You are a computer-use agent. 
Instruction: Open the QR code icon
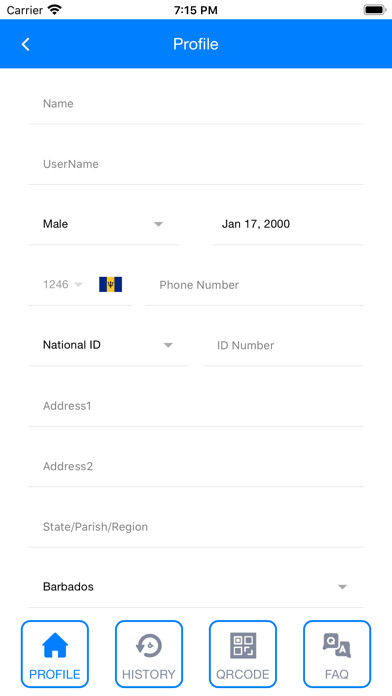(x=243, y=645)
